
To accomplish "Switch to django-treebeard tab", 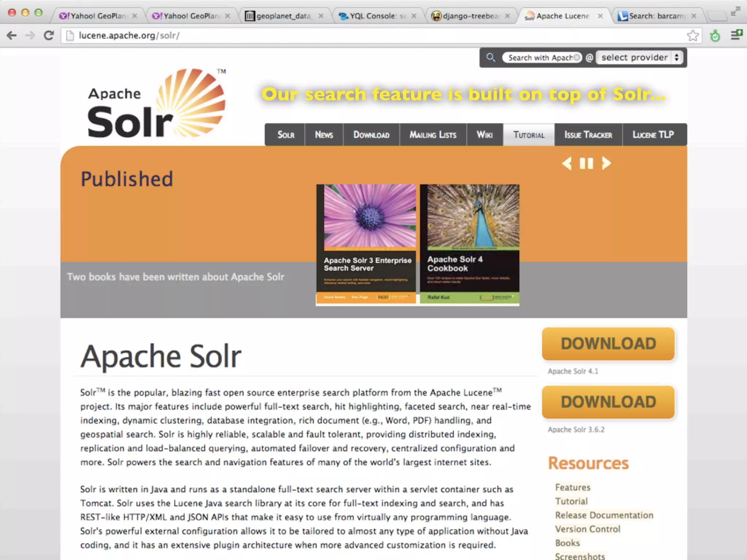I will tap(471, 16).
